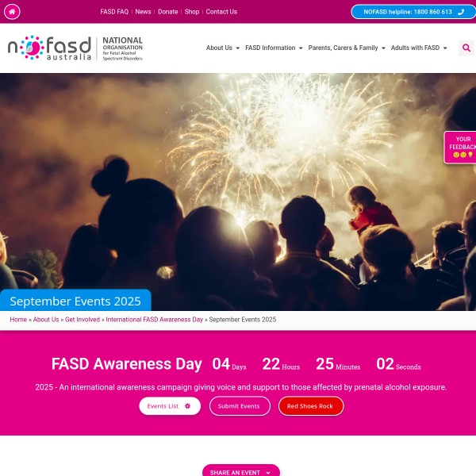Visit the Shop link
The height and width of the screenshot is (476, 476).
192,12
